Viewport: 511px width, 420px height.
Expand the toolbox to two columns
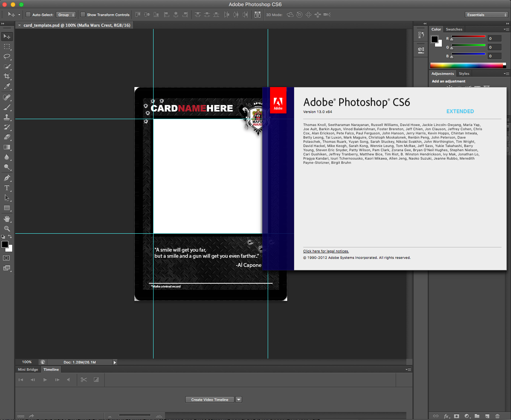(3, 24)
